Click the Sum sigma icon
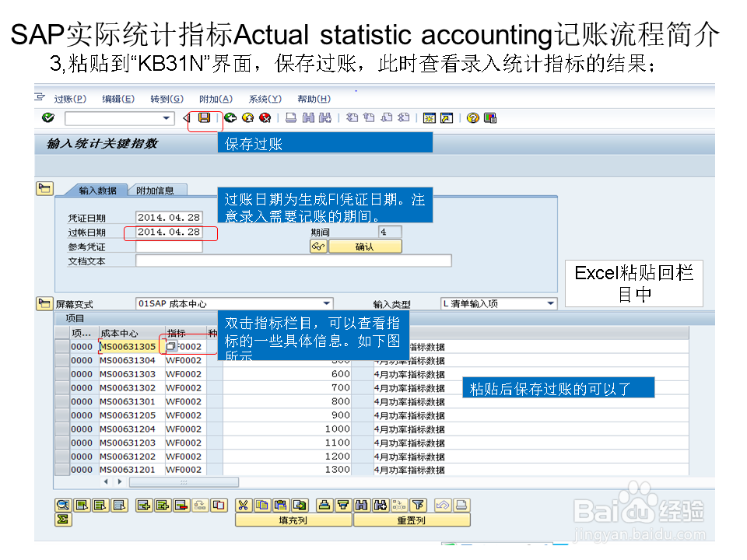This screenshot has width=747, height=560. [x=63, y=520]
